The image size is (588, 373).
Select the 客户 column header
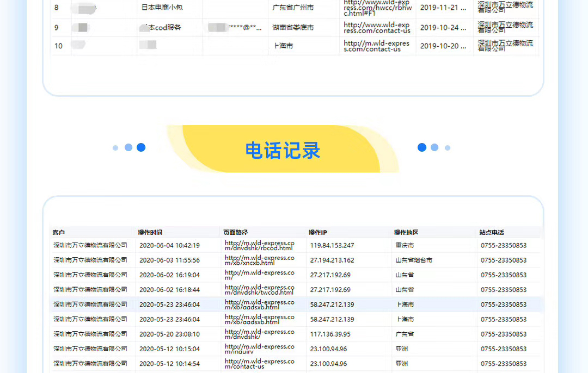tap(58, 232)
